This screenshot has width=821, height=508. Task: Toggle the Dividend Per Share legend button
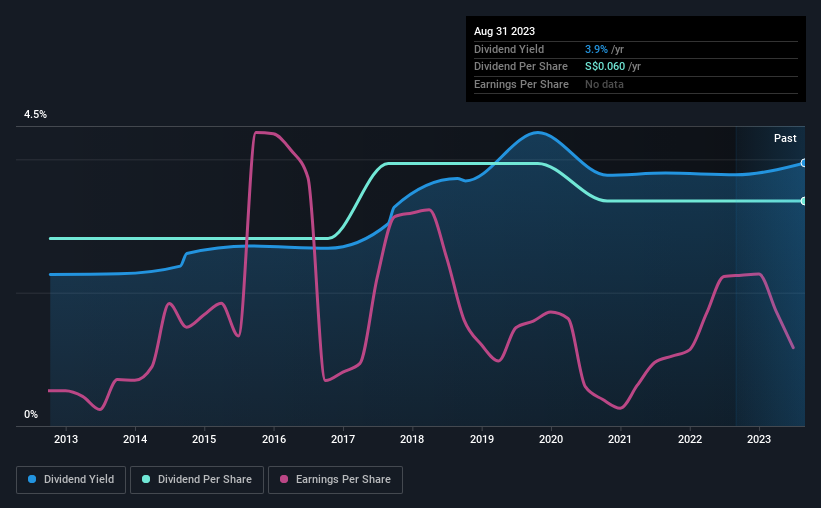pyautogui.click(x=197, y=480)
